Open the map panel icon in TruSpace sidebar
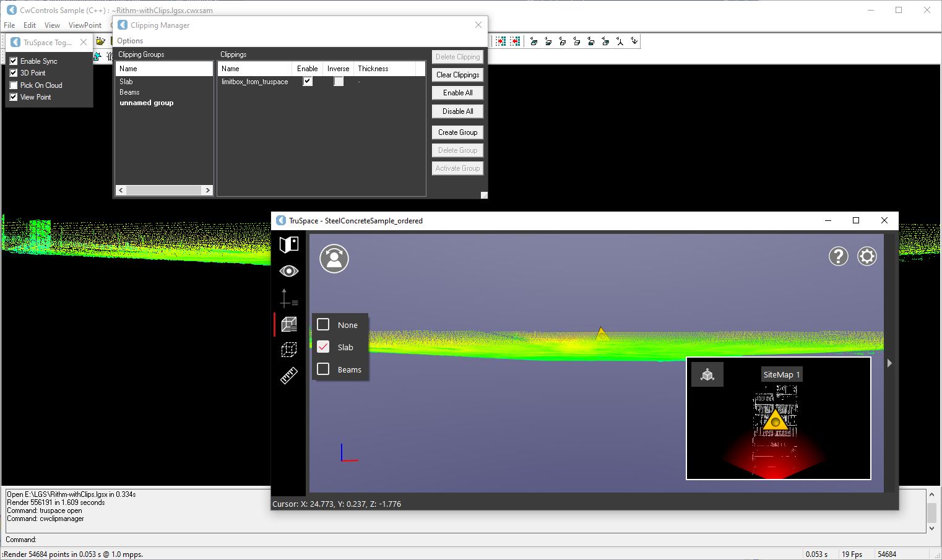This screenshot has width=942, height=560. [288, 244]
